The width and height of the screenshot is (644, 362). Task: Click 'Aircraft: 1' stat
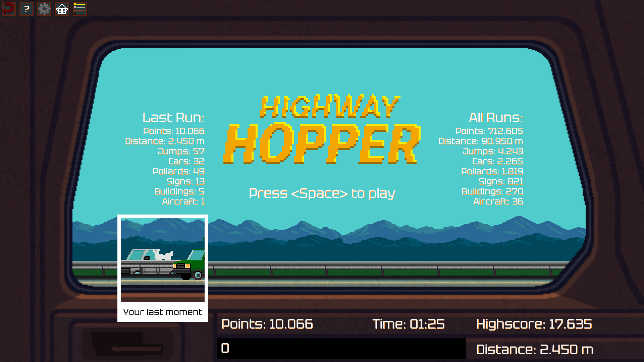click(x=183, y=201)
